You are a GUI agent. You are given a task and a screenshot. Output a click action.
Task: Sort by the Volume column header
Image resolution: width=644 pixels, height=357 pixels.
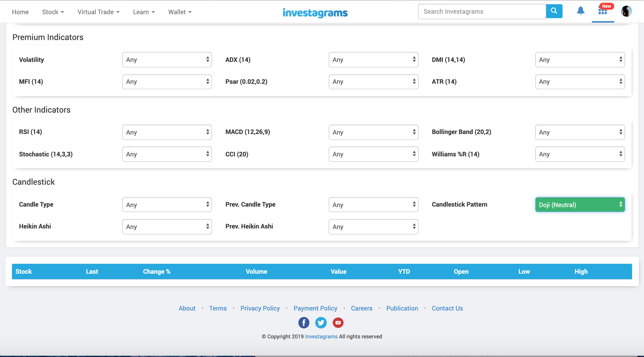click(x=256, y=271)
